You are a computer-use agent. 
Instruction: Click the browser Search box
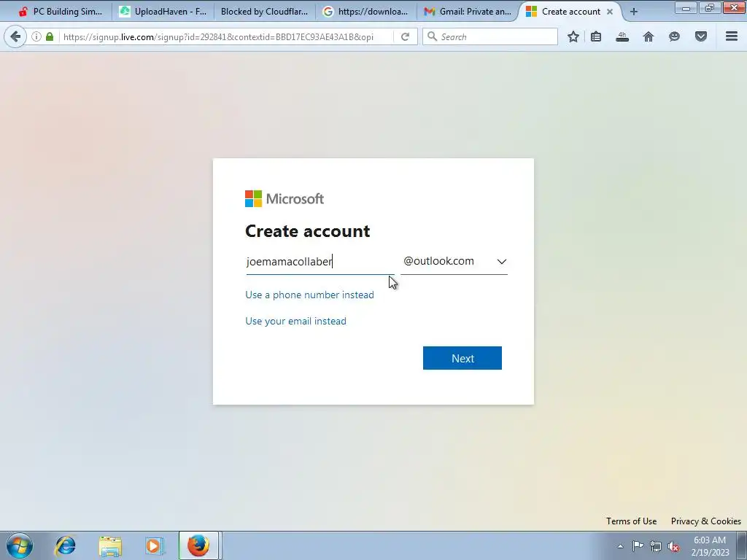[489, 36]
